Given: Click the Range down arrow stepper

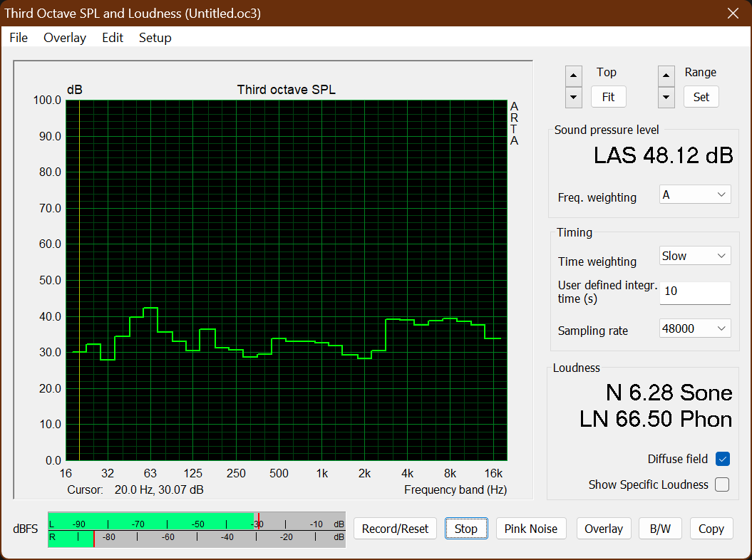Looking at the screenshot, I should pos(666,98).
